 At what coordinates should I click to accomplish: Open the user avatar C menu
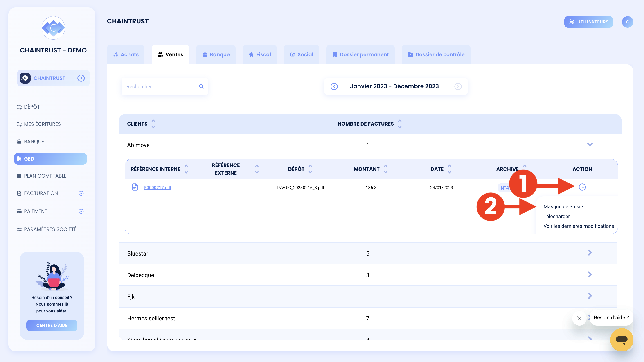628,22
